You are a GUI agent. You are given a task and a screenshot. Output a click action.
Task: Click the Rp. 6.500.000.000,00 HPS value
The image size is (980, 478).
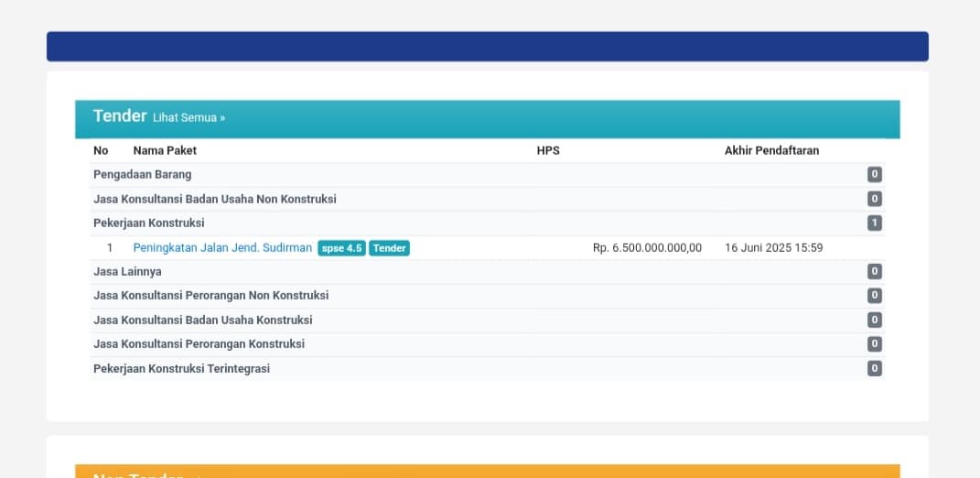(647, 248)
